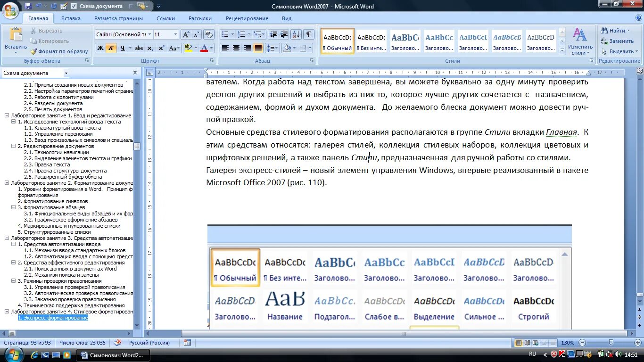Undo the last action

point(39,6)
